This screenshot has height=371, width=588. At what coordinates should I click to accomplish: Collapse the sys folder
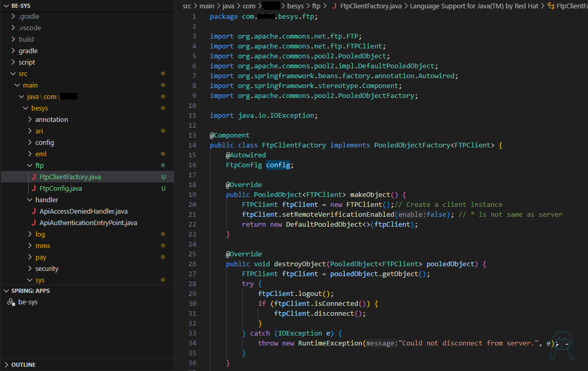tap(30, 280)
